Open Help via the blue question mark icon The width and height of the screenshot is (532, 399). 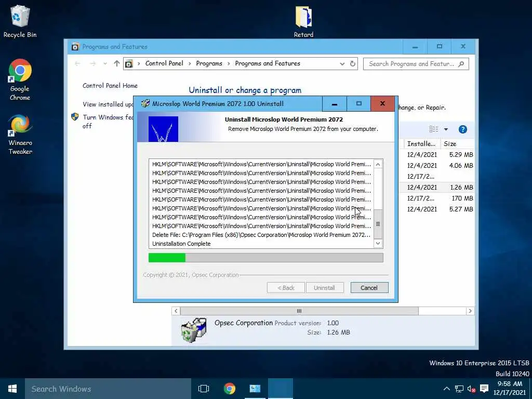(463, 129)
